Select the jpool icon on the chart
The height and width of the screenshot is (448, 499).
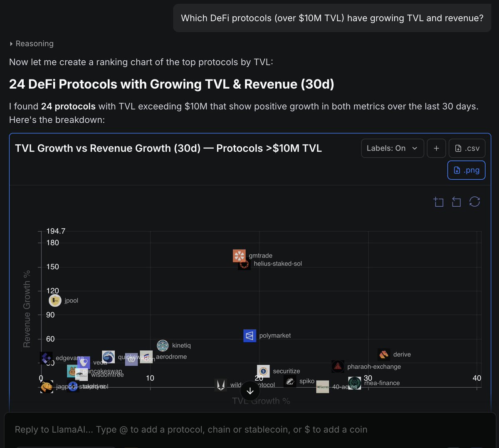tap(54, 300)
